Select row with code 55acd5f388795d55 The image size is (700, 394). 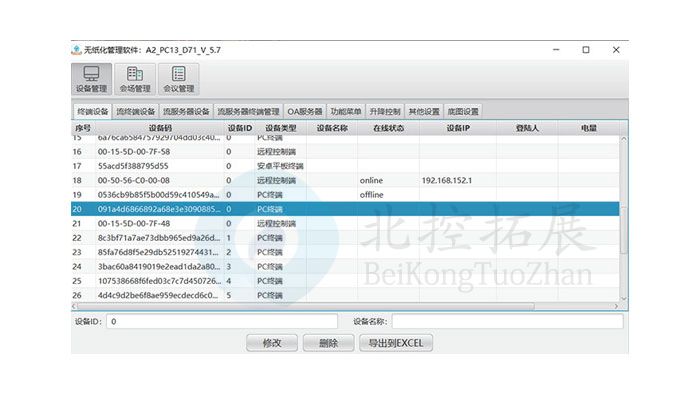coord(345,166)
